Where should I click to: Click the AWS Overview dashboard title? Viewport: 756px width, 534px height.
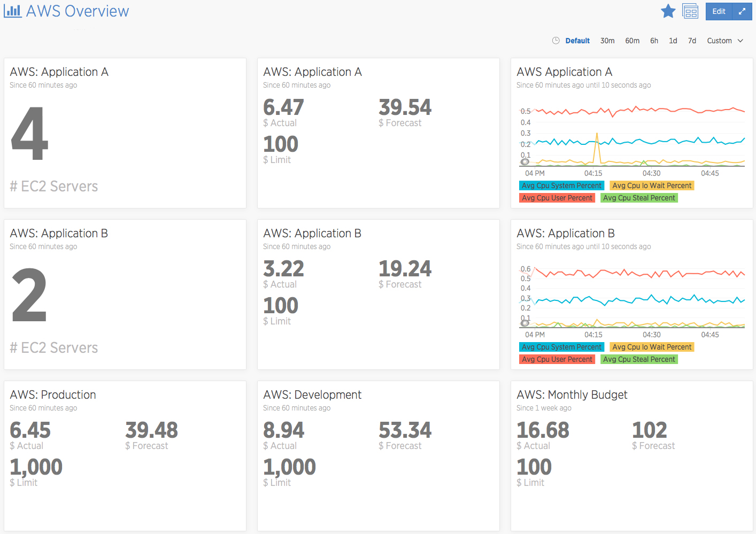click(78, 11)
